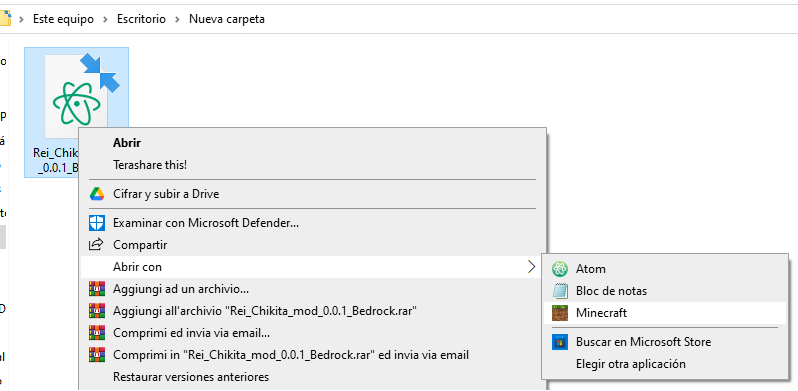This screenshot has height=391, width=798.
Task: Click the Atom icon in Open With submenu
Action: [560, 269]
